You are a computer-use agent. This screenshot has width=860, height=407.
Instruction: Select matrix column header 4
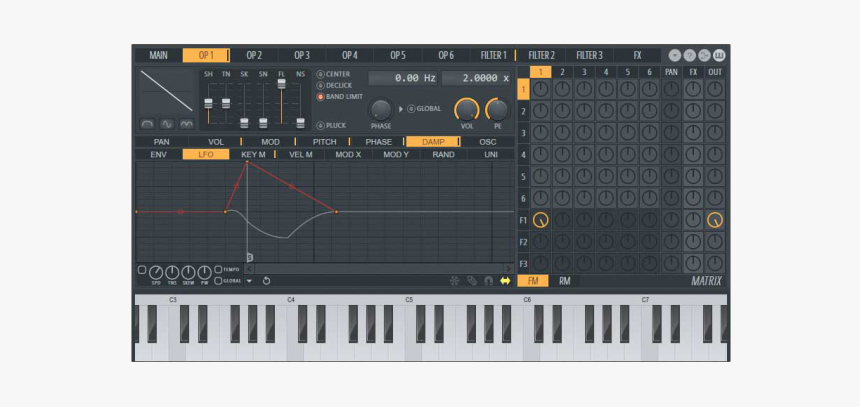coord(606,72)
